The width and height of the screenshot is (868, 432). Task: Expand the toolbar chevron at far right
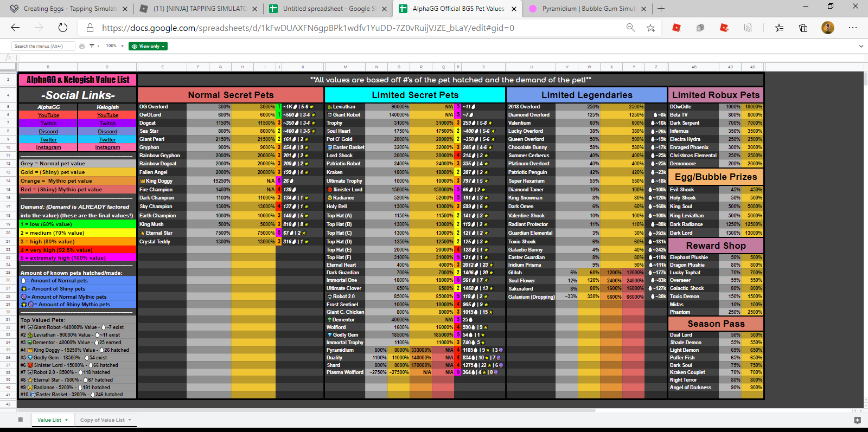pyautogui.click(x=860, y=46)
